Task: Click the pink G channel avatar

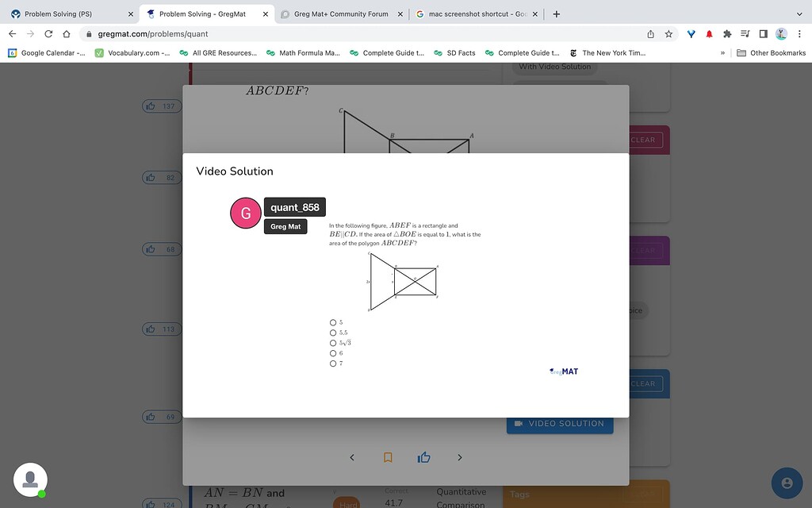Action: pos(246,213)
